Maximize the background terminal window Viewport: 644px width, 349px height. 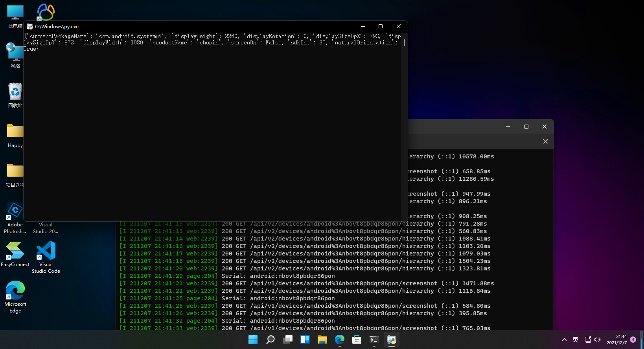(x=526, y=127)
